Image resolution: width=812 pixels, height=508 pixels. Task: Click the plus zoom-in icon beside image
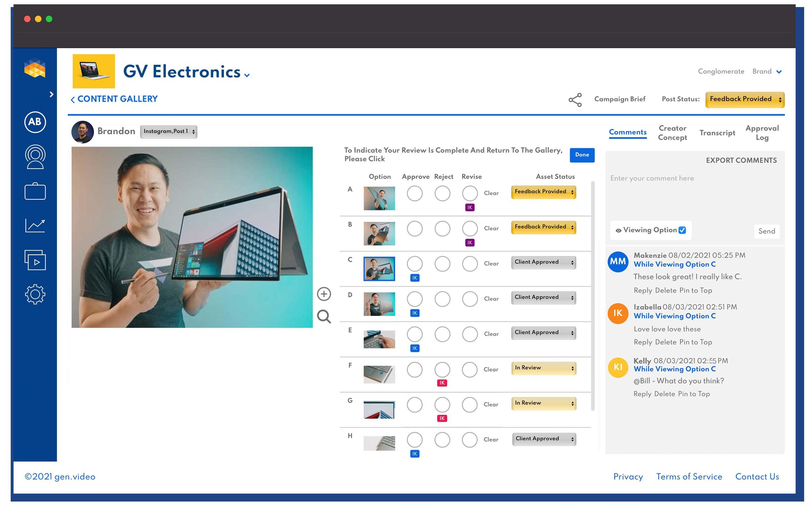click(x=324, y=294)
